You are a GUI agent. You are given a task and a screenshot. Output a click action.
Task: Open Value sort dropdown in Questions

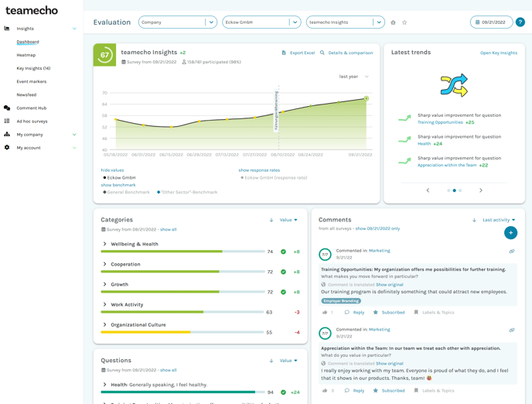[288, 361]
